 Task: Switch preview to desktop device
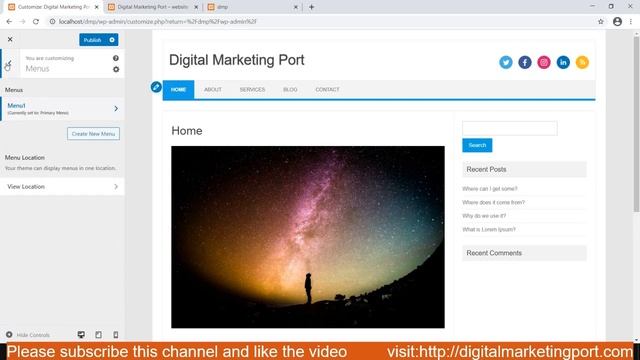[81, 335]
